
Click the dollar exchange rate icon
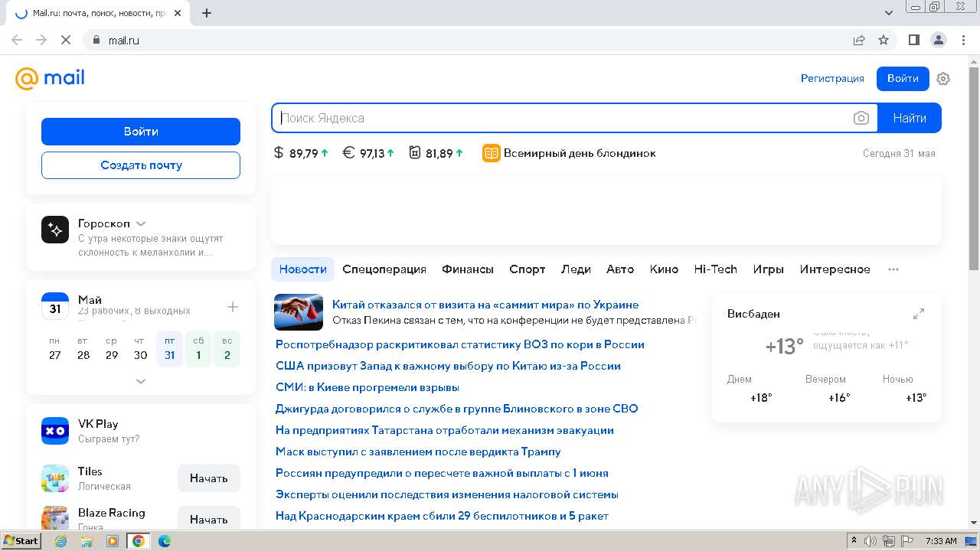pyautogui.click(x=279, y=153)
